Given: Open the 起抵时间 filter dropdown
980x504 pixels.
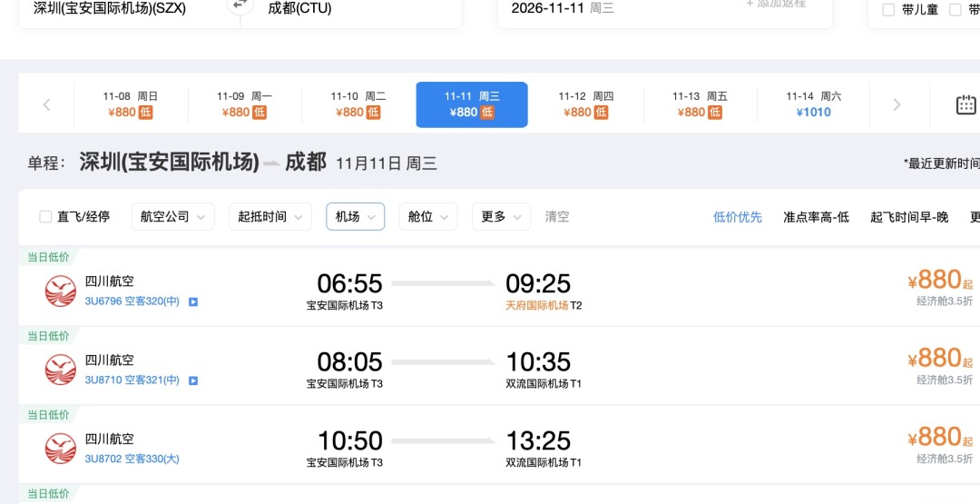Looking at the screenshot, I should point(270,216).
